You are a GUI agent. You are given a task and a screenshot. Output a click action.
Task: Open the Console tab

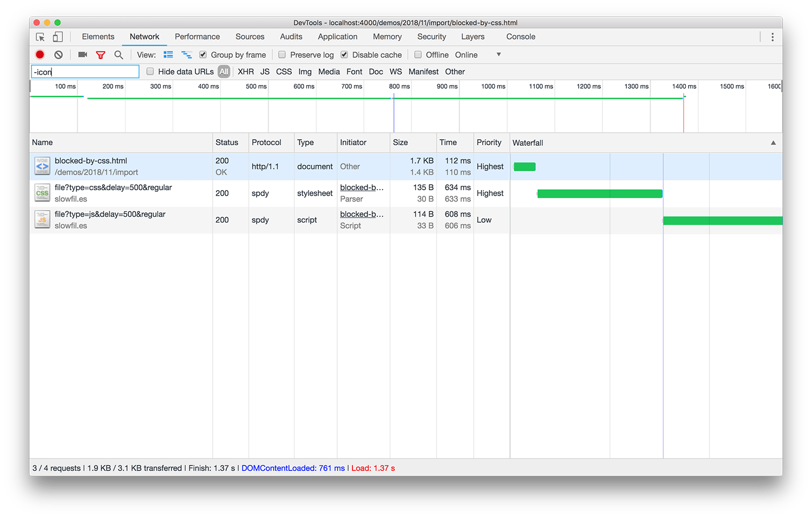pyautogui.click(x=520, y=37)
